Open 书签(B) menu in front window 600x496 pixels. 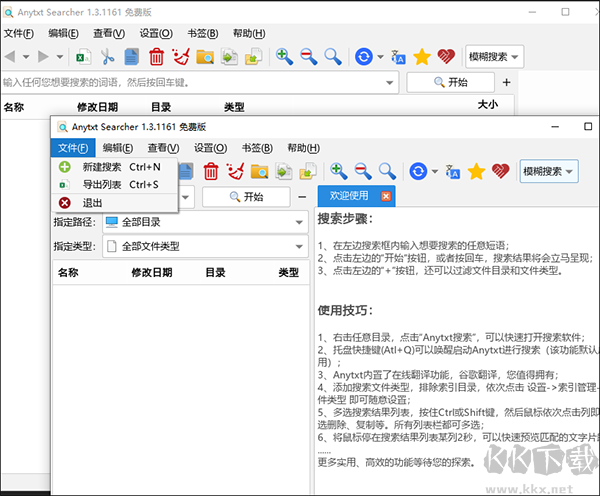pyautogui.click(x=257, y=148)
